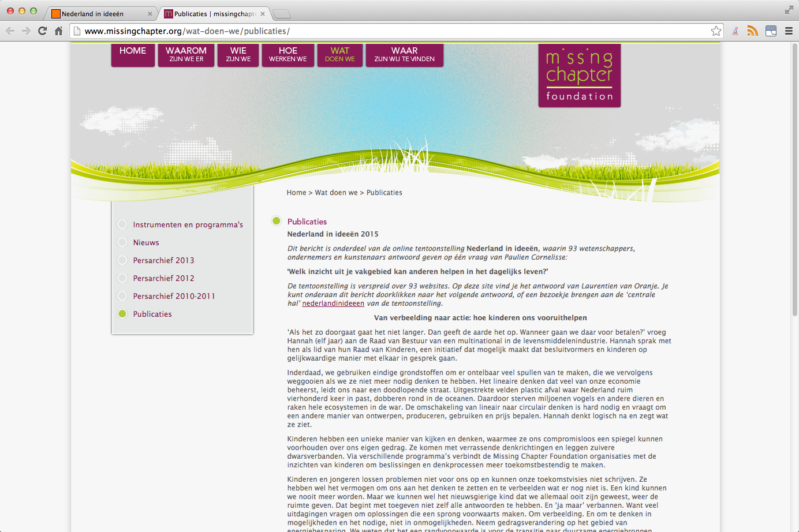Viewport: 799px width, 532px height.
Task: Click the Missing Chapter Foundation logo
Action: (x=579, y=76)
